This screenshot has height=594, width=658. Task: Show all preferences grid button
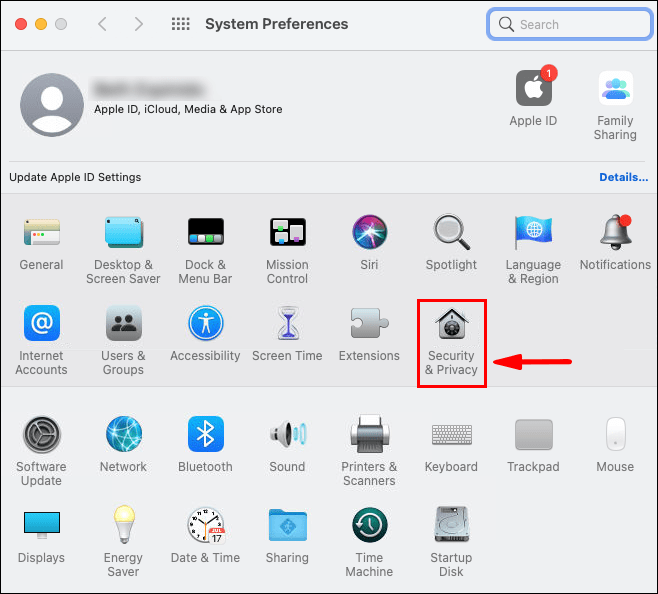pos(180,24)
